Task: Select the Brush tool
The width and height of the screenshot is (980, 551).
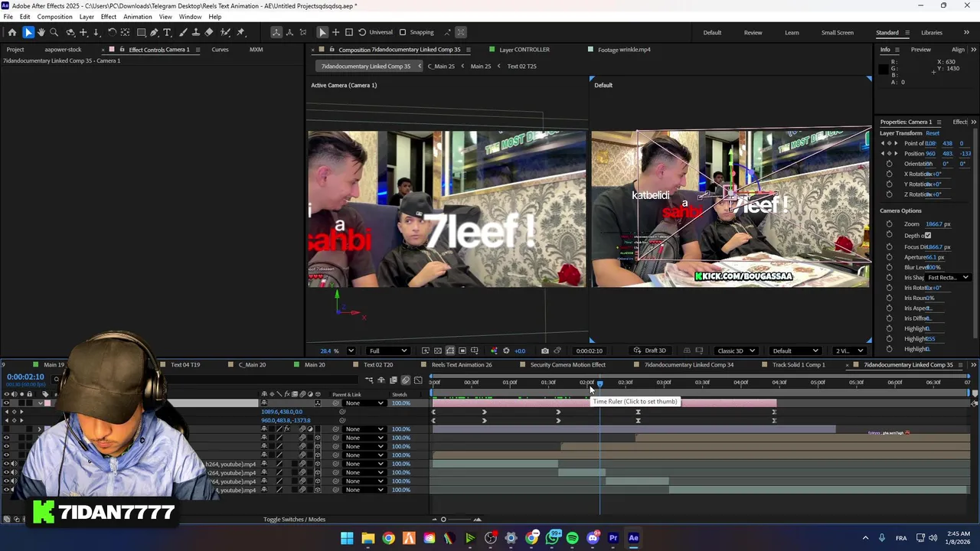Action: pyautogui.click(x=183, y=32)
